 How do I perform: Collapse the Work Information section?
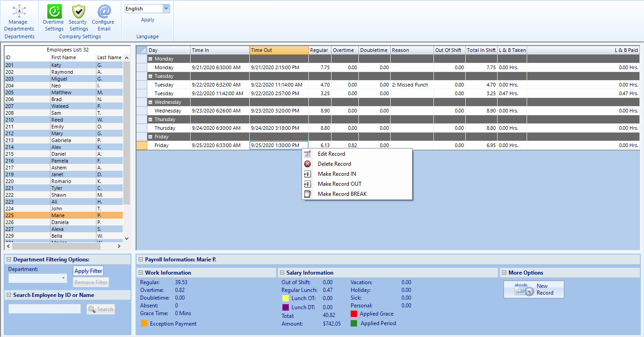pyautogui.click(x=141, y=273)
